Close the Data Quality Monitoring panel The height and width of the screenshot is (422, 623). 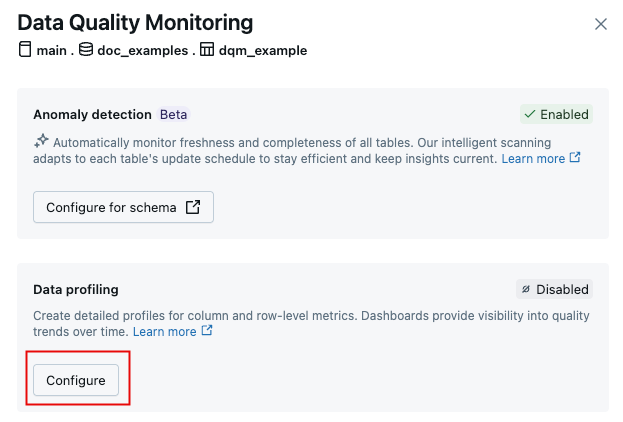click(601, 24)
